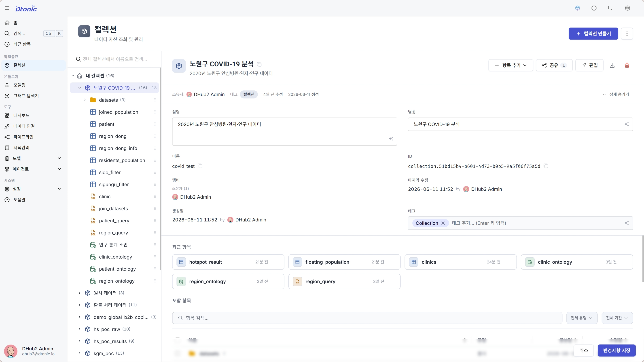
Task: Remove the Collection tag
Action: click(x=443, y=223)
